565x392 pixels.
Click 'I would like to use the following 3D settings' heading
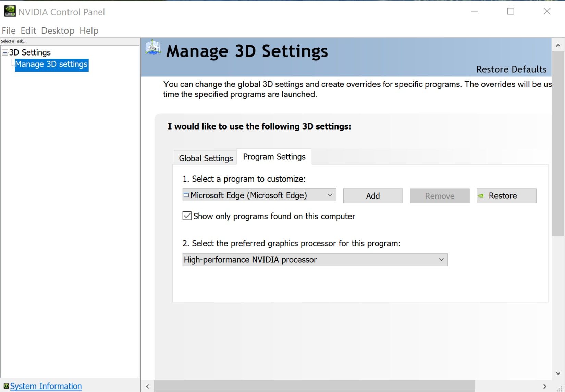pos(259,126)
